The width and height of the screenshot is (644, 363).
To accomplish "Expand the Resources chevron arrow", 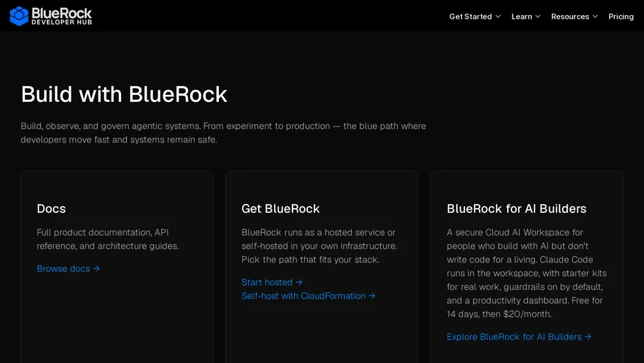I will pyautogui.click(x=594, y=17).
